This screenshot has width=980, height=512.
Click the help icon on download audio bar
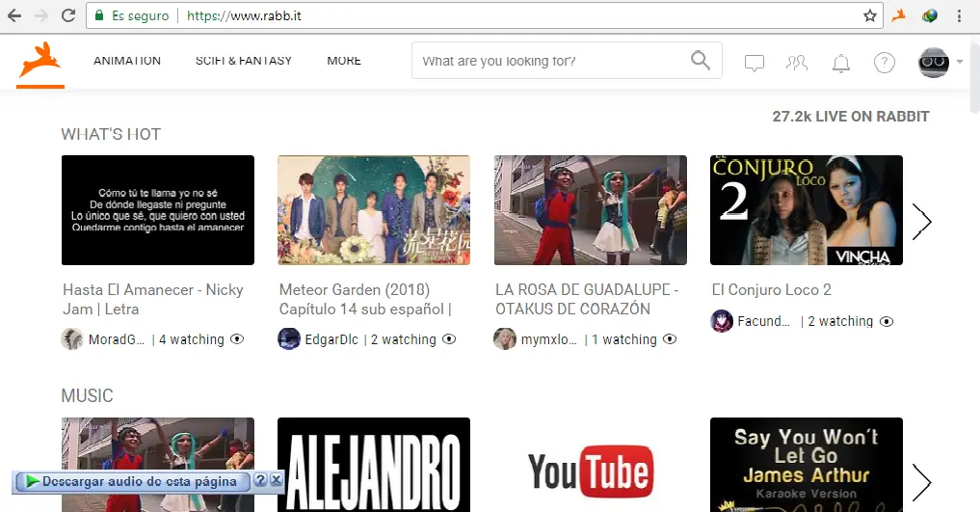point(260,480)
